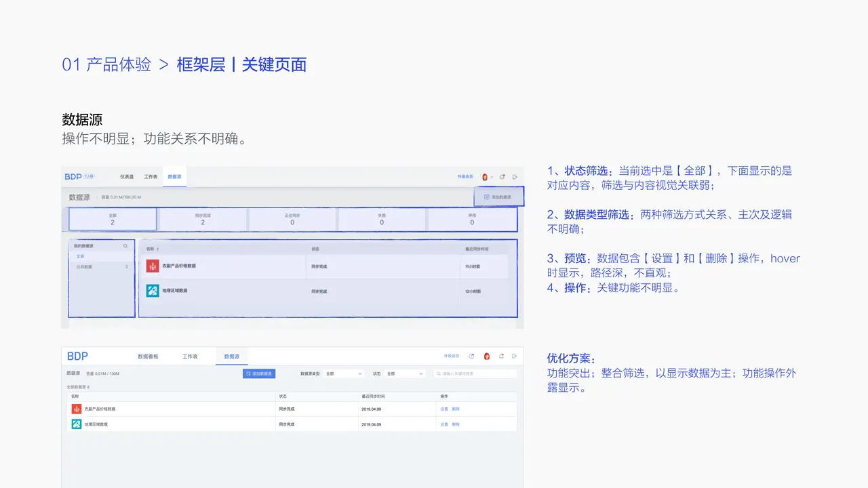Click the user avatar in the upper old-design screenshot
Screen dimensions: 868x488
tap(485, 177)
